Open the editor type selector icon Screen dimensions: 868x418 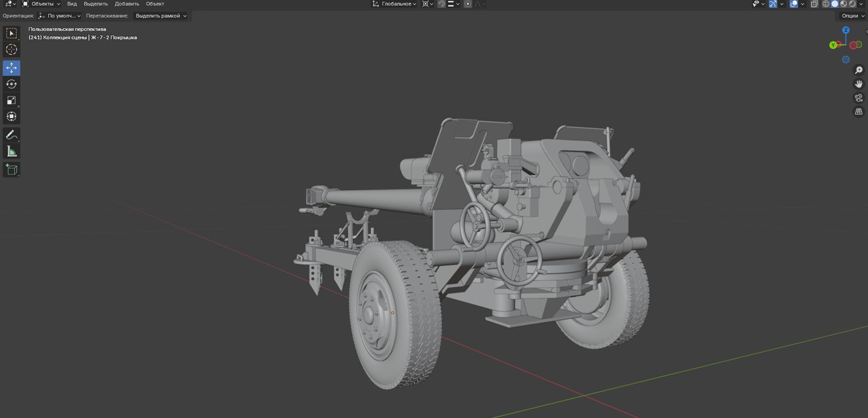9,3
